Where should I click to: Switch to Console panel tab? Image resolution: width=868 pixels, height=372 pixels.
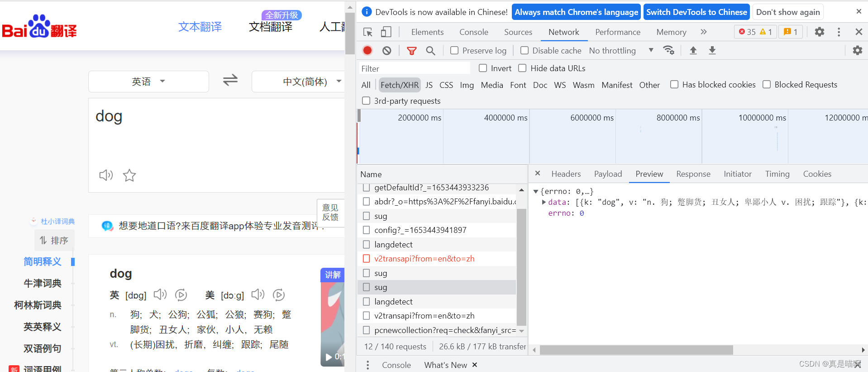[x=474, y=32]
